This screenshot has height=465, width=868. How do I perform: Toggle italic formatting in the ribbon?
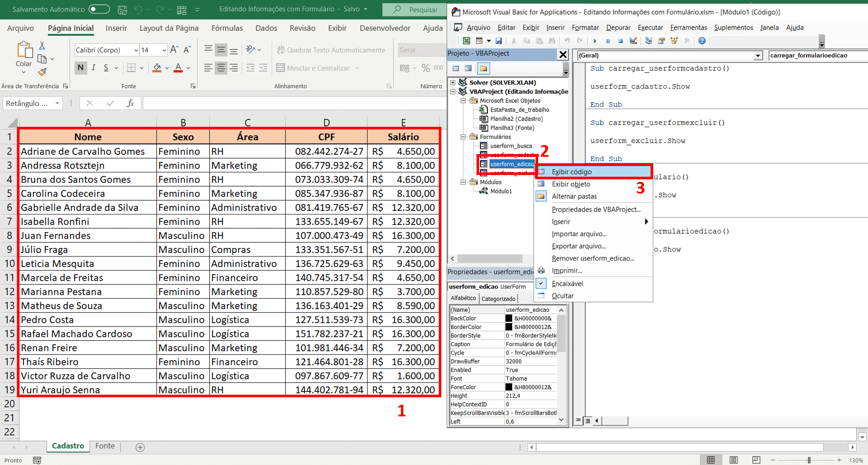coord(93,68)
